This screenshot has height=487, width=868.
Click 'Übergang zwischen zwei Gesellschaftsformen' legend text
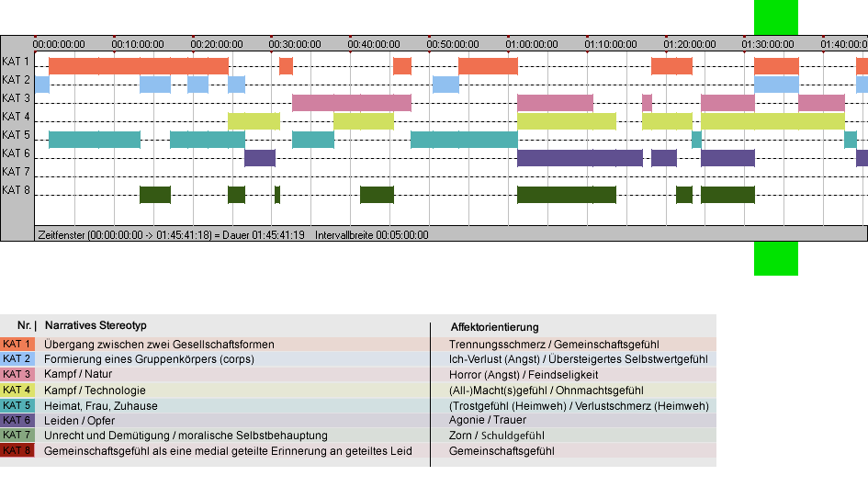pos(160,344)
